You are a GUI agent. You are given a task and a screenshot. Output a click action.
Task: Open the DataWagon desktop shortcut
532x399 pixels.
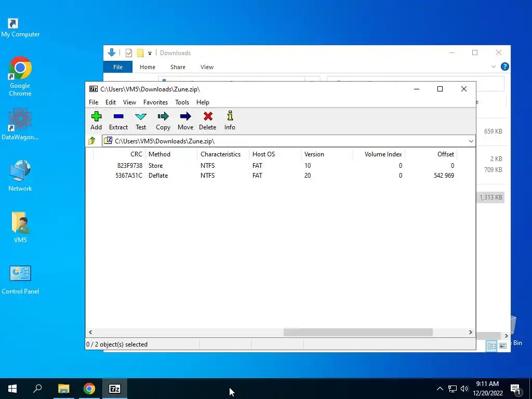(x=20, y=124)
